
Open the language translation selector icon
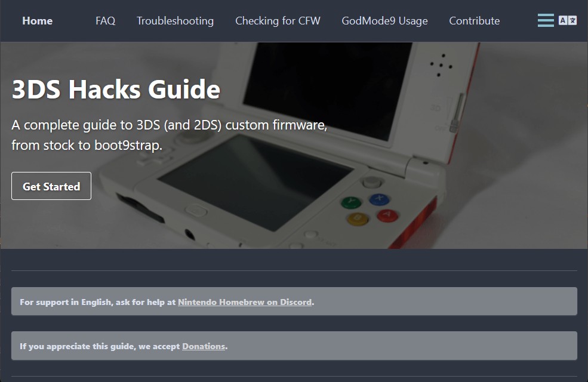coord(568,20)
